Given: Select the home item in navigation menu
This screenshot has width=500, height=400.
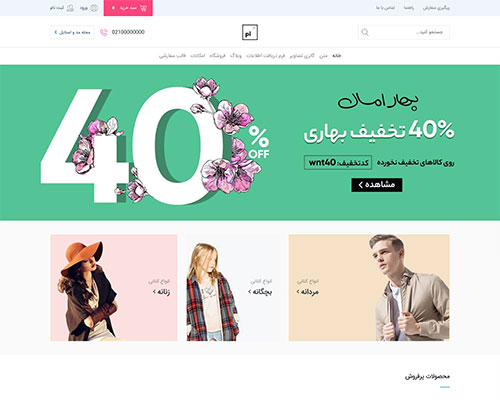Looking at the screenshot, I should coord(337,56).
